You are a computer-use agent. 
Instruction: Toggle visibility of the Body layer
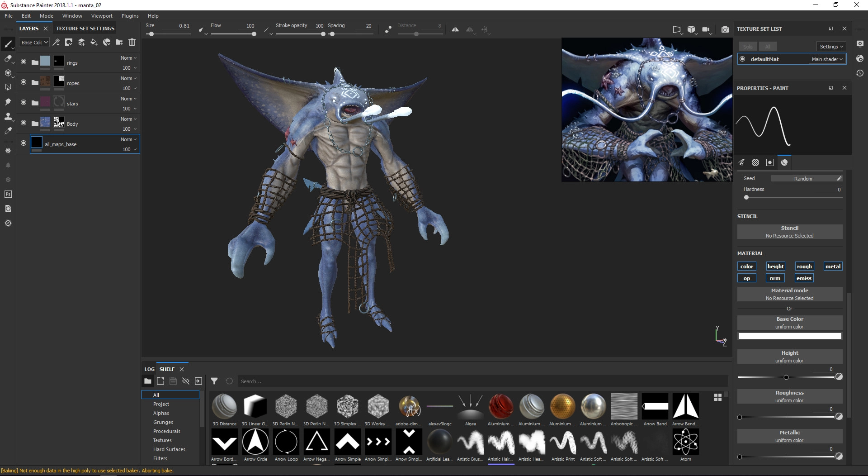[24, 123]
